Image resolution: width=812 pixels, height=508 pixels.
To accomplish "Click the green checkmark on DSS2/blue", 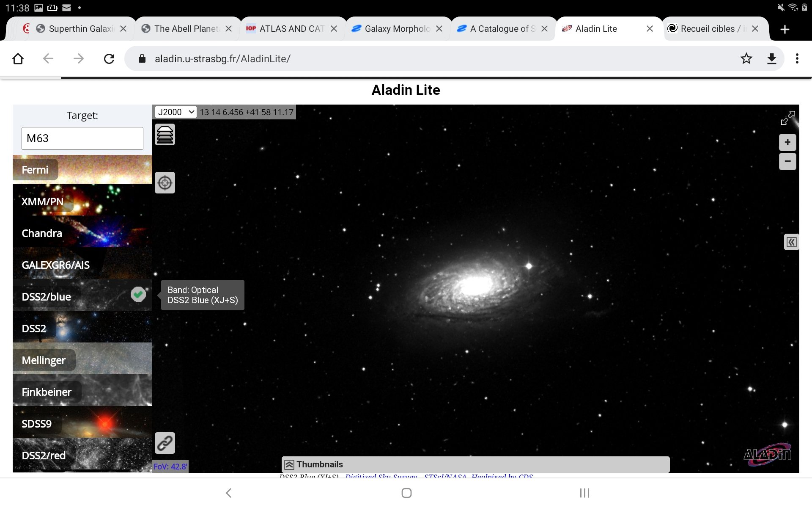I will pos(138,294).
